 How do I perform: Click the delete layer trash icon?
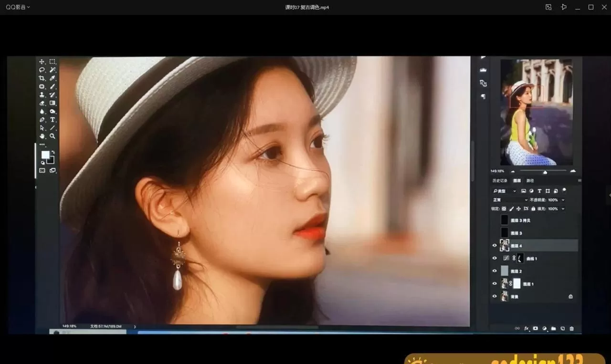(572, 329)
